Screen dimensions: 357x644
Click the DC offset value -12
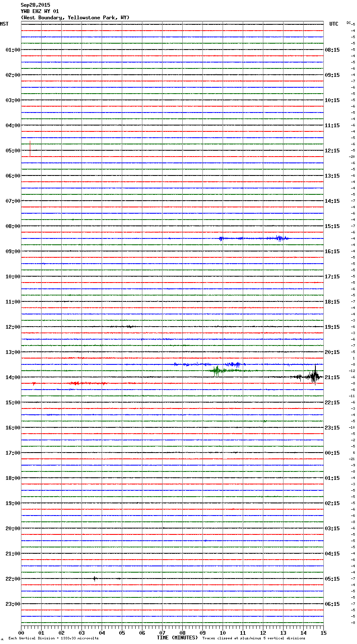pyautogui.click(x=352, y=371)
